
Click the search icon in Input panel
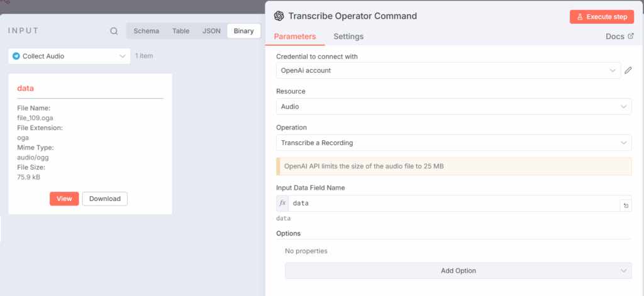click(x=114, y=31)
